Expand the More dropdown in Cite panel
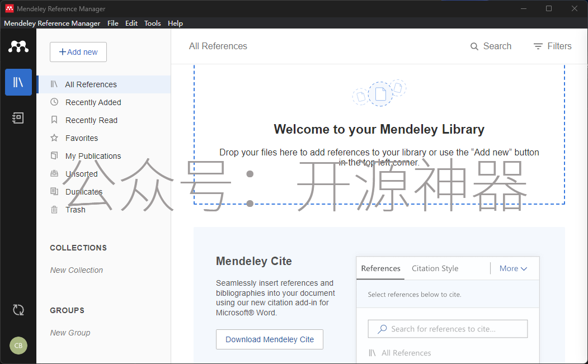Viewport: 588px width, 364px height. point(513,268)
